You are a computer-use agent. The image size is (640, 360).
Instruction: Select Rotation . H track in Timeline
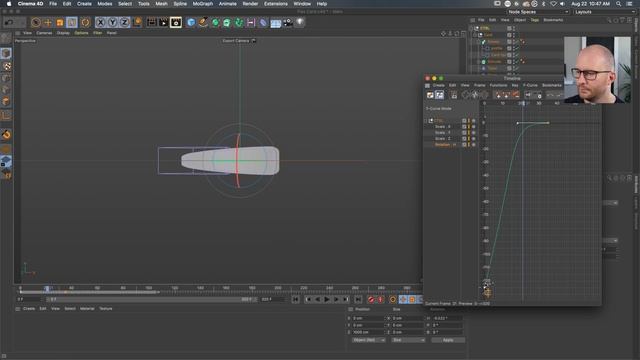click(x=444, y=144)
